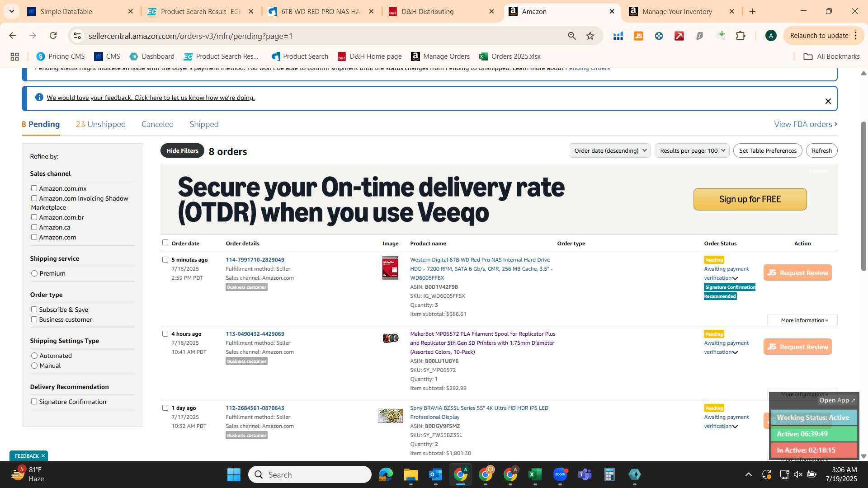
Task: Open the red arrow extension icon
Action: coord(679,36)
